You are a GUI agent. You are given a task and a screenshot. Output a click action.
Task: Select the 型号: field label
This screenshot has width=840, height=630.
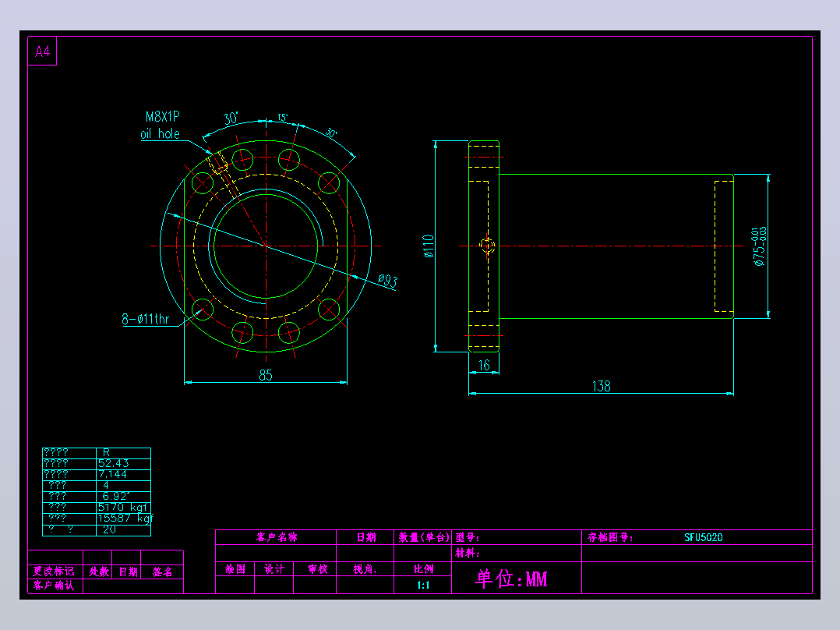(x=468, y=537)
